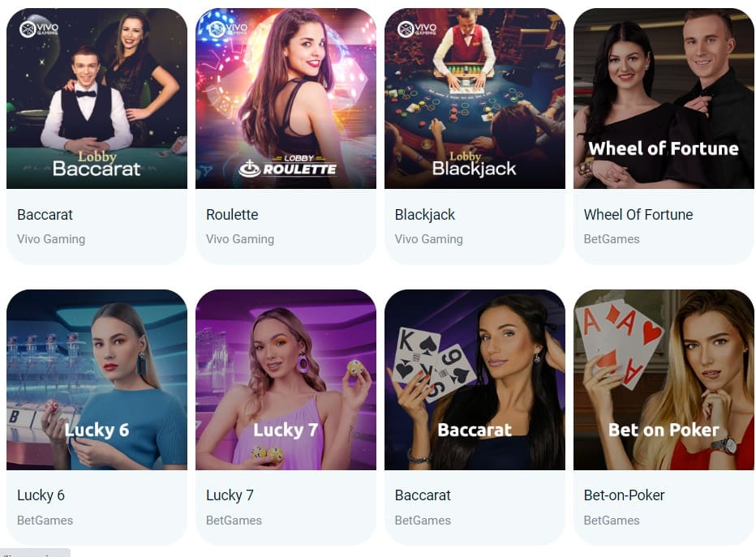Click the Bet-on-Poker title text
Screen dimensions: 756x557
pyautogui.click(x=624, y=495)
